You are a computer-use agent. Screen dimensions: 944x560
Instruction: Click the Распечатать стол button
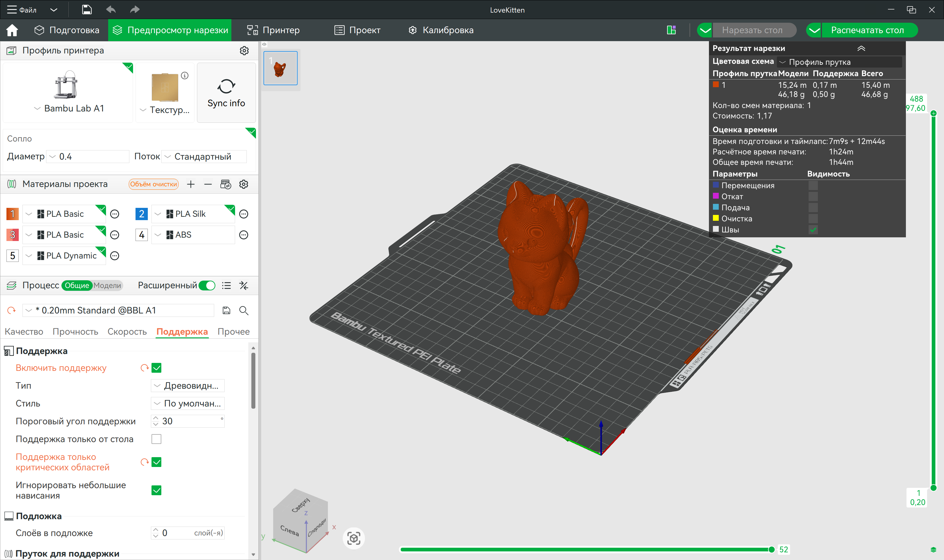coord(867,30)
